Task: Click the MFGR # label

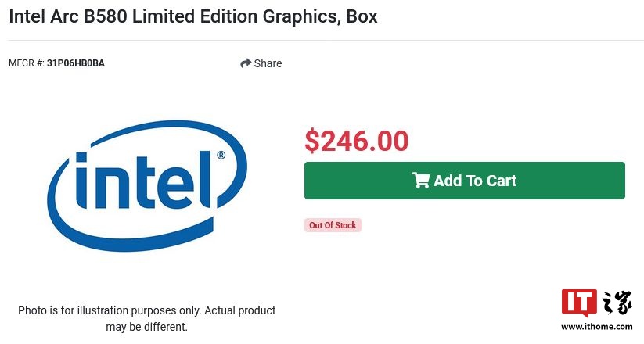Action: (27, 63)
